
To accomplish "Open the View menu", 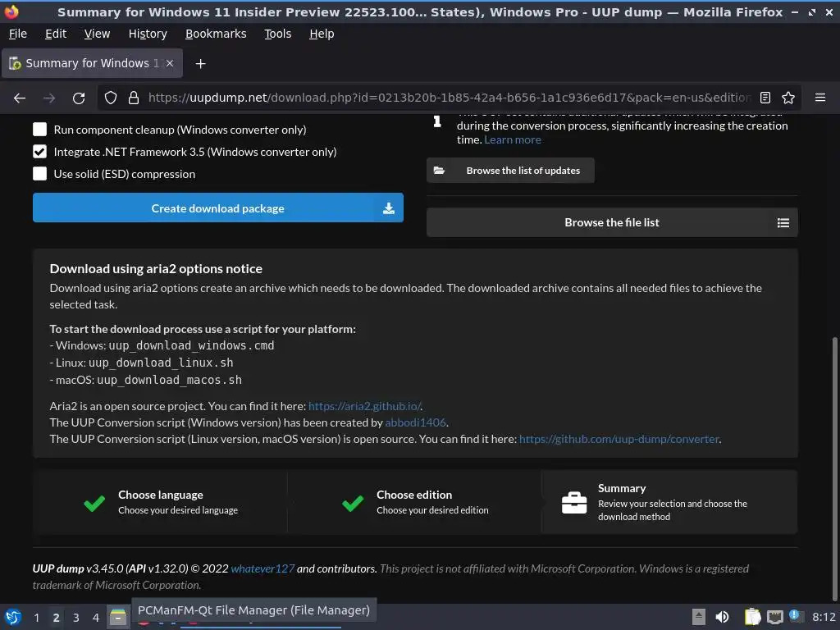I will (x=97, y=34).
